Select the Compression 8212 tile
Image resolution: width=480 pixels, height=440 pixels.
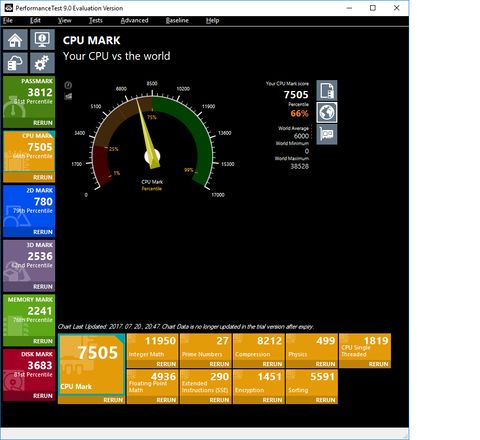click(x=259, y=347)
